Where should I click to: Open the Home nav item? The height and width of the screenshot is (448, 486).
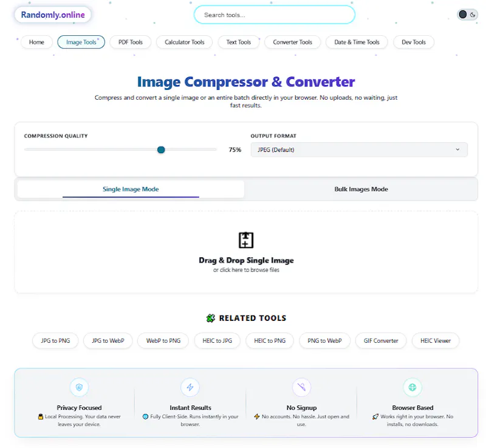(36, 42)
